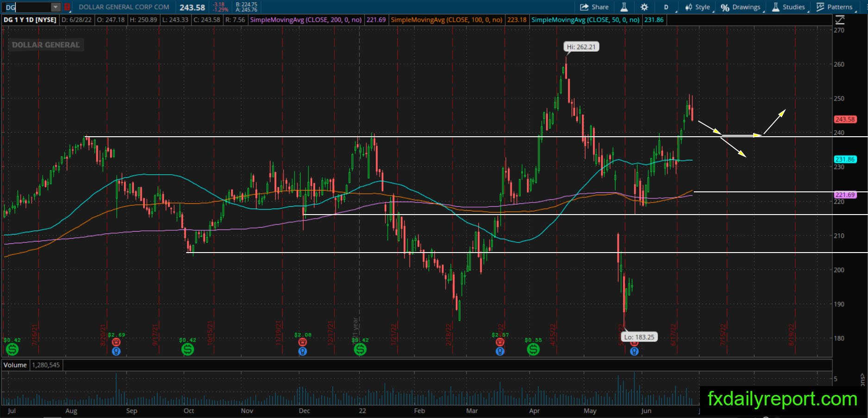Click the 221.69 SMA 200 value
Screen dimensions: 868x418
point(376,20)
